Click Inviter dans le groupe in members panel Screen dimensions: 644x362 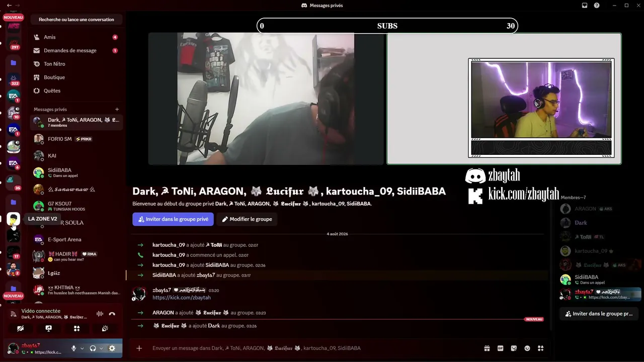[x=599, y=314]
